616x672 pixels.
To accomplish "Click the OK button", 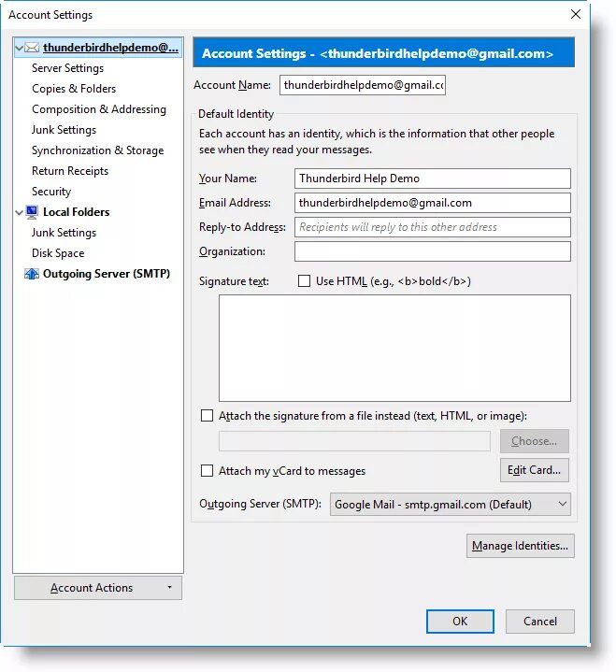I will 460,622.
